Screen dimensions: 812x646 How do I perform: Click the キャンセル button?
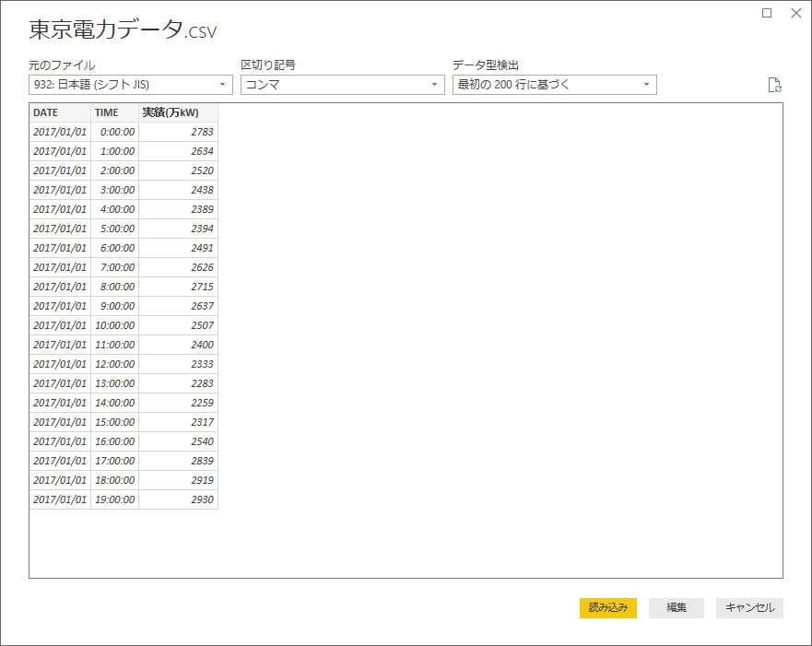[749, 607]
